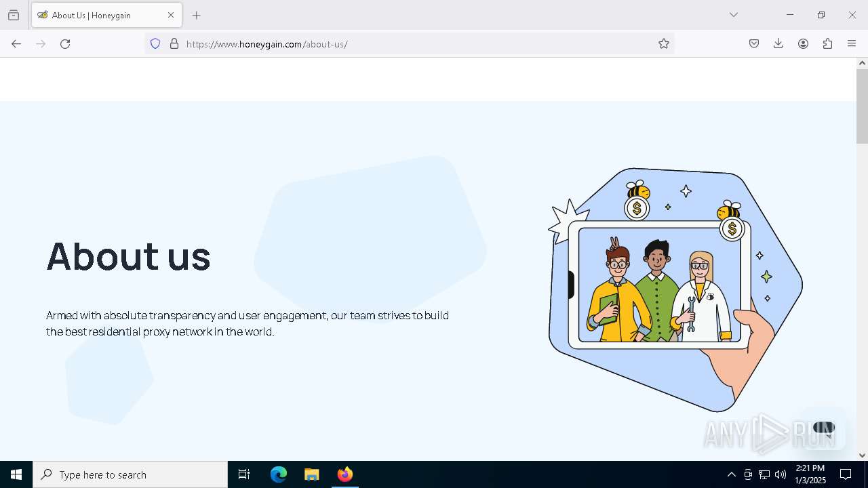This screenshot has width=868, height=488.
Task: Click the Meet Now tray icon
Action: click(x=748, y=474)
